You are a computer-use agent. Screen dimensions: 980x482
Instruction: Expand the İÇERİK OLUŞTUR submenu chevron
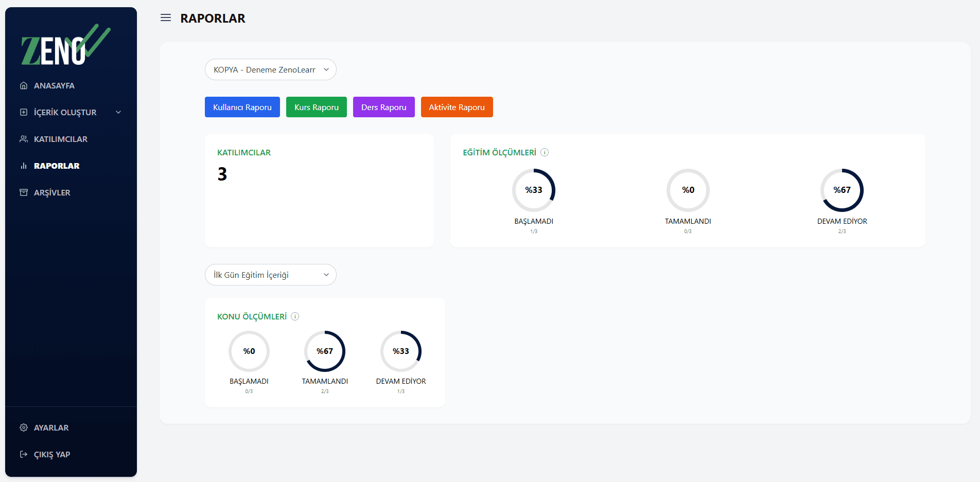pyautogui.click(x=118, y=112)
